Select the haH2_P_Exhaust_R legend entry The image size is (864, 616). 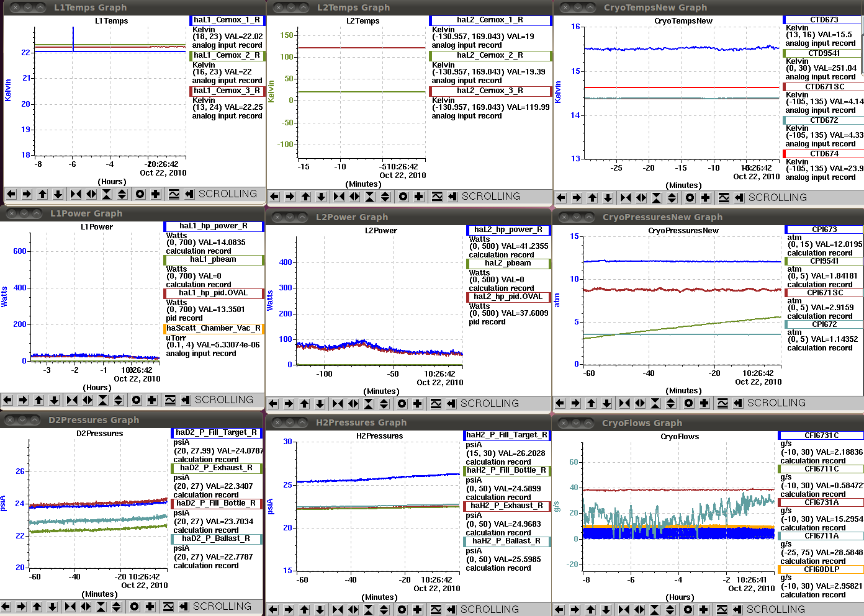tap(507, 506)
